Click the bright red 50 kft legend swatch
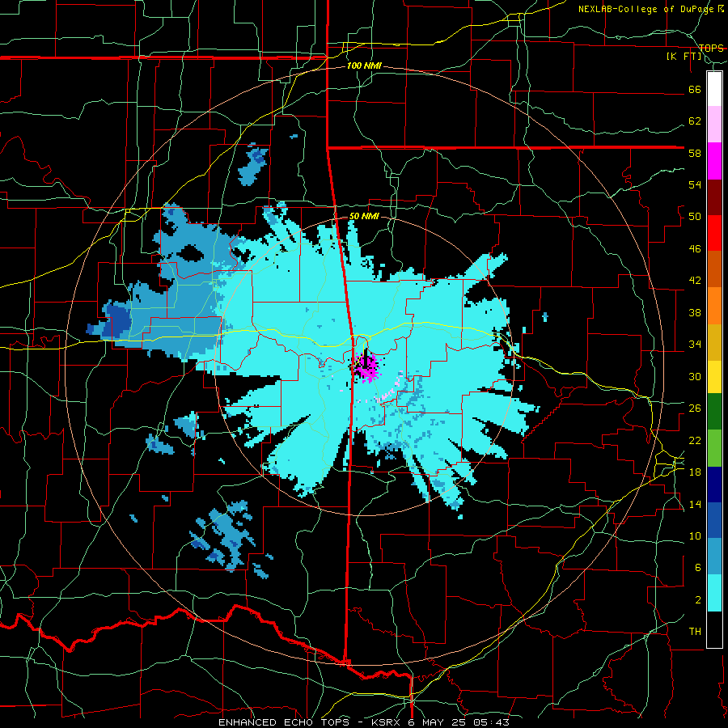Screen dimensions: 728x728 click(x=714, y=233)
